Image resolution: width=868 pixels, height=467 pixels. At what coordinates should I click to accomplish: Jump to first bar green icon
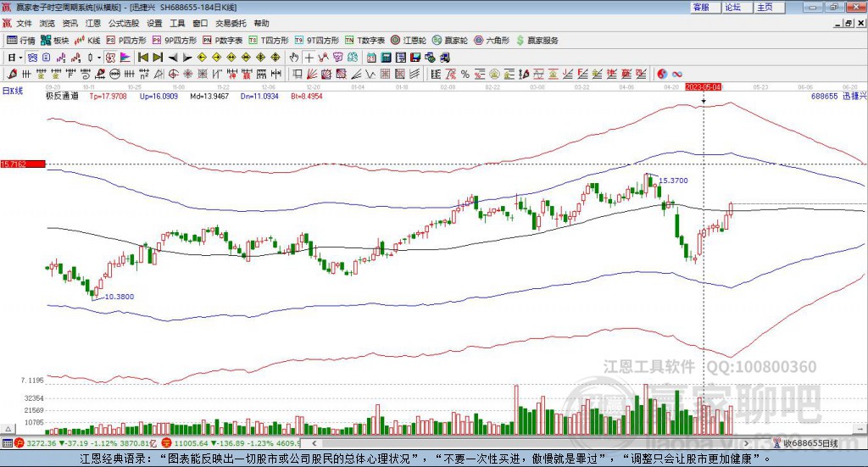point(142,58)
